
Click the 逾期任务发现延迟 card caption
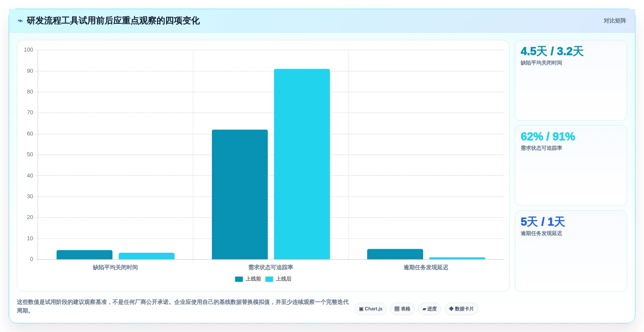541,233
